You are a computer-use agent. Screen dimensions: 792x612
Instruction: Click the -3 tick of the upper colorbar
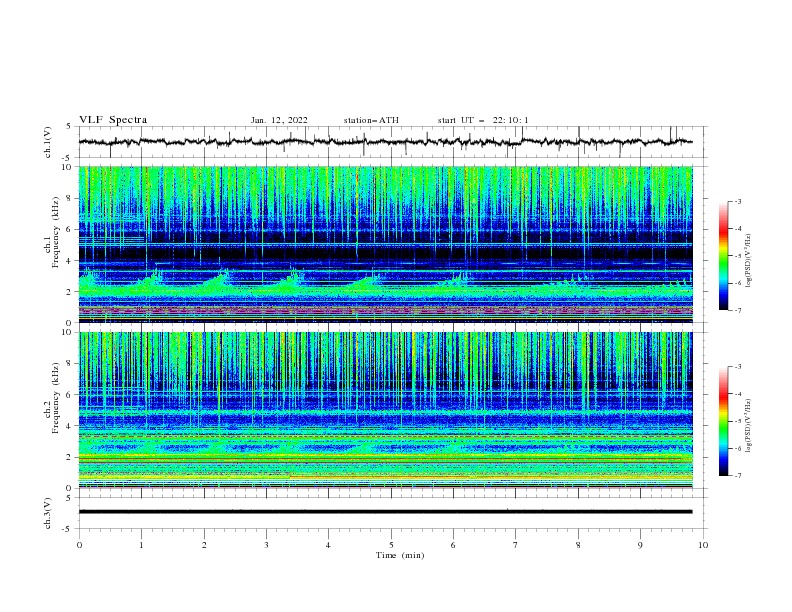point(737,201)
